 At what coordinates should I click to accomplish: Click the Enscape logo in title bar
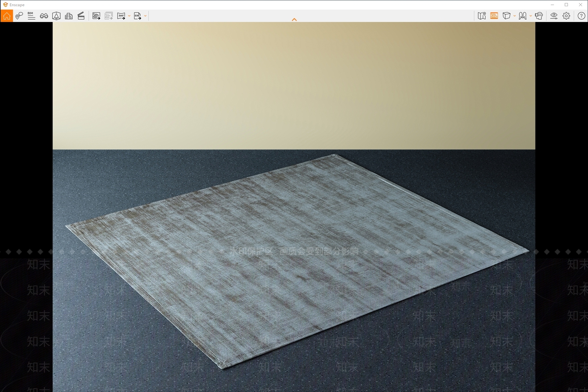[6, 5]
